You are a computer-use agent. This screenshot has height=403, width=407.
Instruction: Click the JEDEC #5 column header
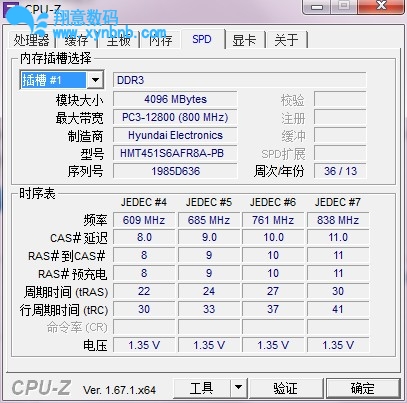[209, 202]
